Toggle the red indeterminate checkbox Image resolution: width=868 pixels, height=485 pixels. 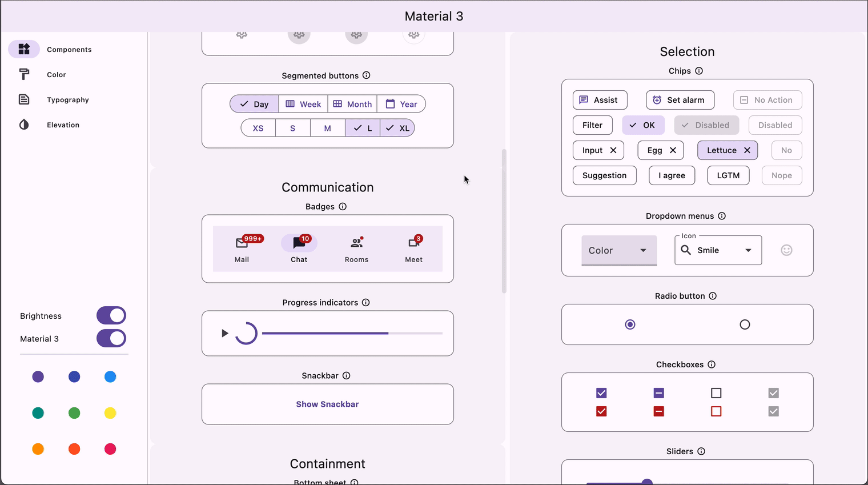[x=658, y=411]
